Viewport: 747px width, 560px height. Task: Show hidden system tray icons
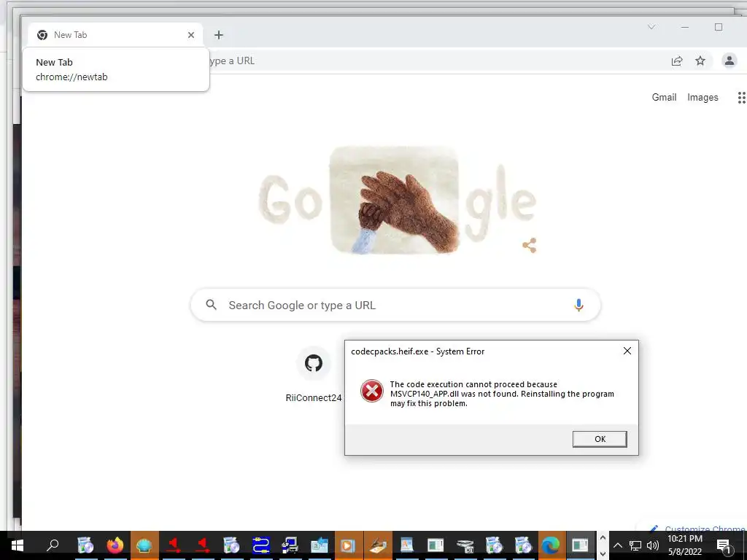click(617, 545)
